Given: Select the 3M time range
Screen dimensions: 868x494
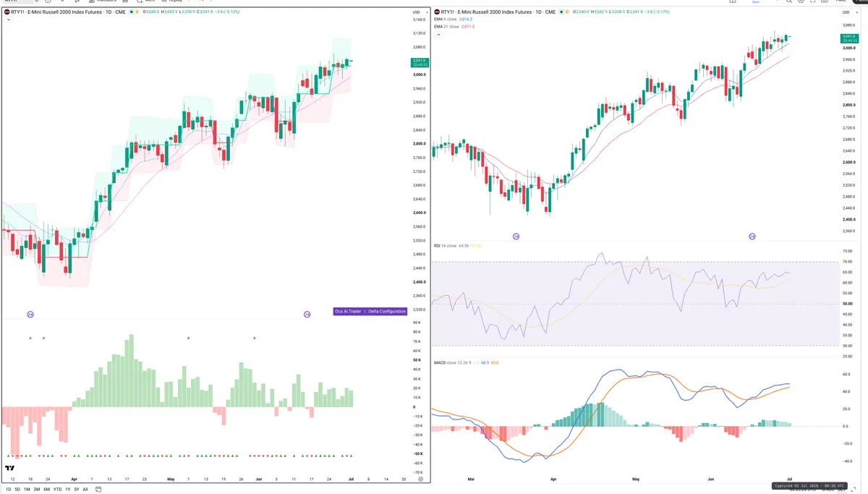Looking at the screenshot, I should point(36,490).
